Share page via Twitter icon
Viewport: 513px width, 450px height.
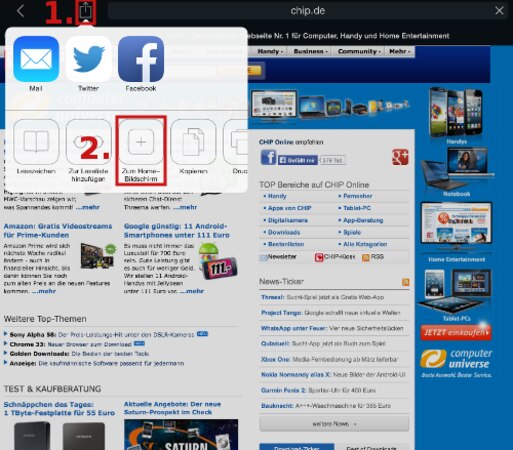[88, 59]
